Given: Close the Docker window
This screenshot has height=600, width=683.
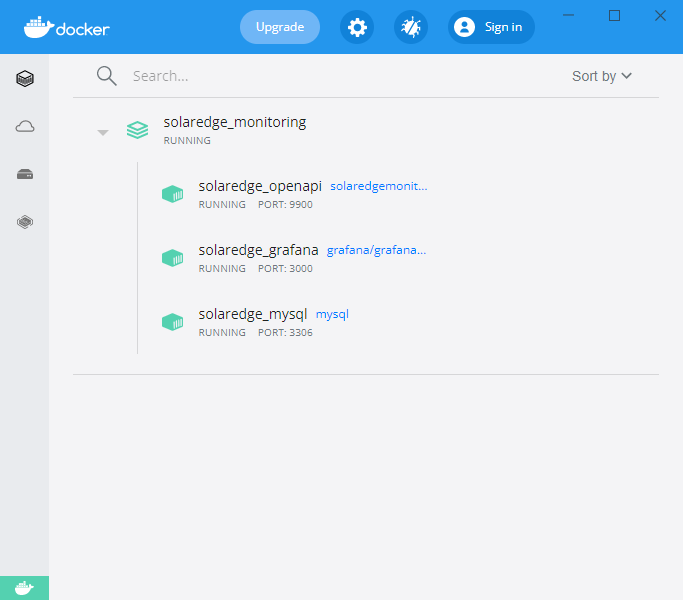Looking at the screenshot, I should (660, 16).
